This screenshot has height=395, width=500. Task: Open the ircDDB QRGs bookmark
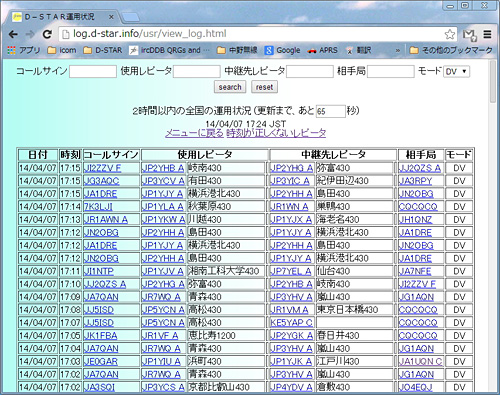[x=170, y=50]
